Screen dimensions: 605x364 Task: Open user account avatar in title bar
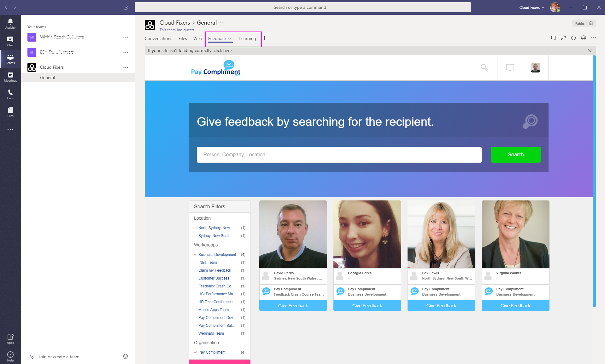(x=555, y=7)
